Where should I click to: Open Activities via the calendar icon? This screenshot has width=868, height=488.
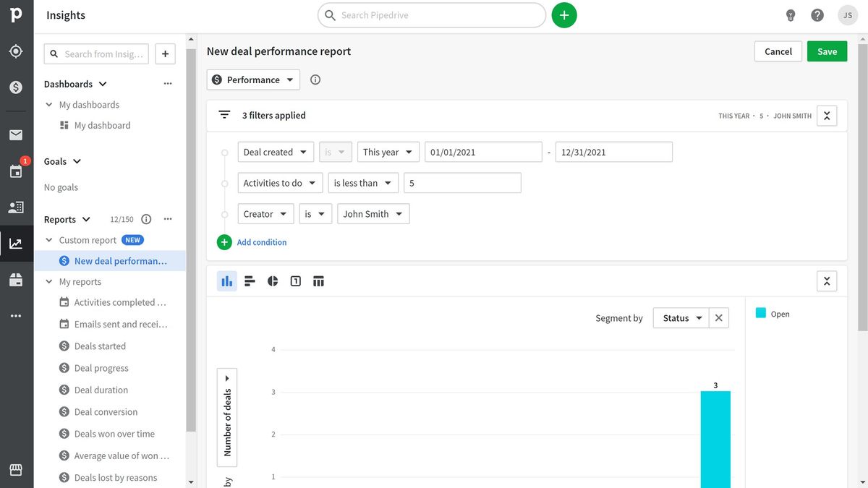(x=16, y=171)
